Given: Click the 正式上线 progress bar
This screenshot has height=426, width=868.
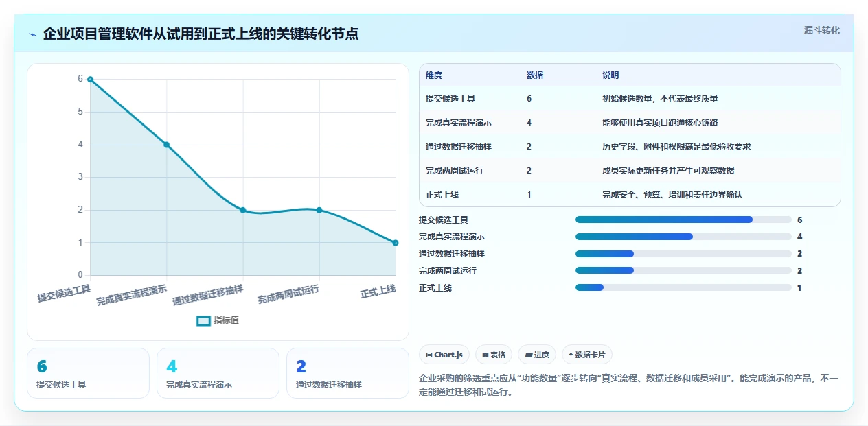Looking at the screenshot, I should (x=683, y=288).
